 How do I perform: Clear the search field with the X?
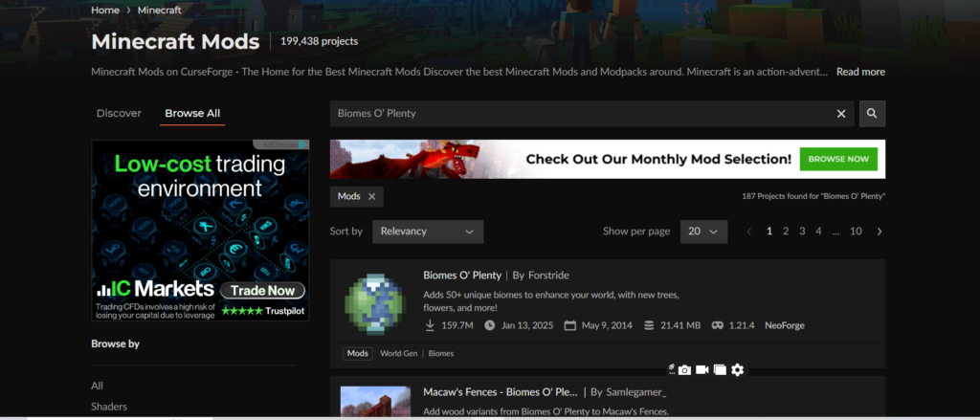pyautogui.click(x=841, y=114)
